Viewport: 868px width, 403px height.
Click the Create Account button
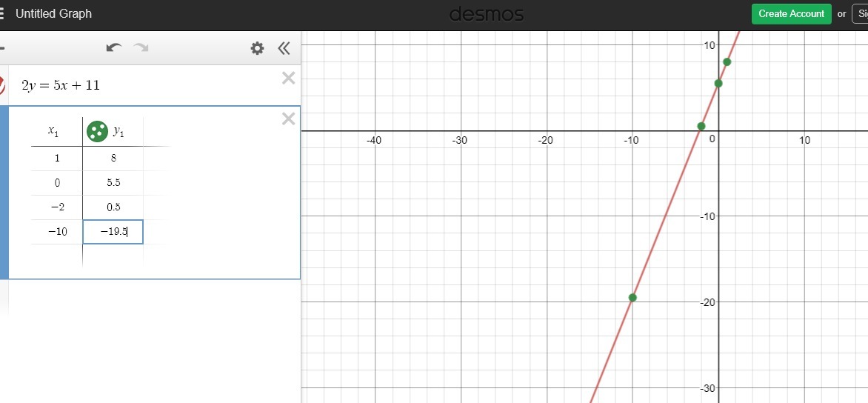tap(791, 14)
